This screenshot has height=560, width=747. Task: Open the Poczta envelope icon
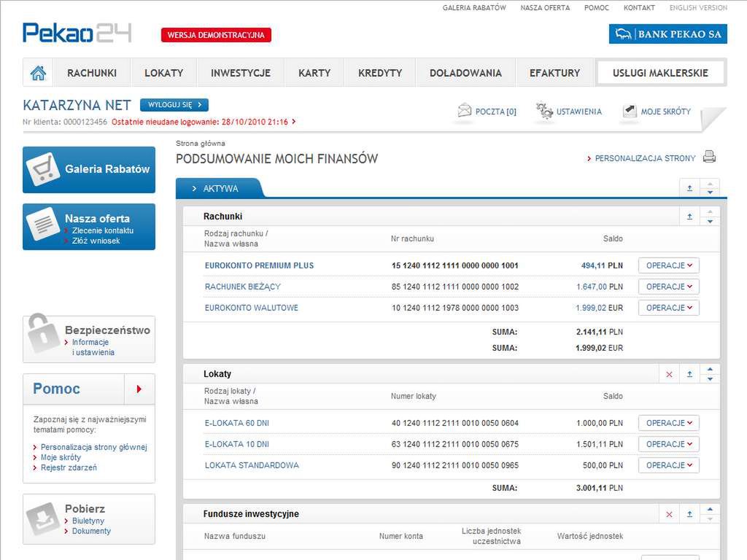coord(465,110)
